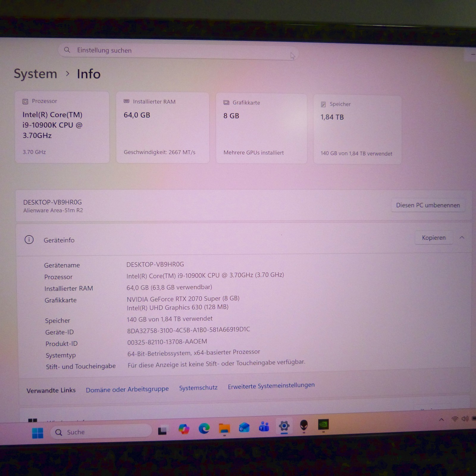This screenshot has width=476, height=476.
Task: Open Alienware Command Center taskbar icon
Action: pyautogui.click(x=304, y=425)
